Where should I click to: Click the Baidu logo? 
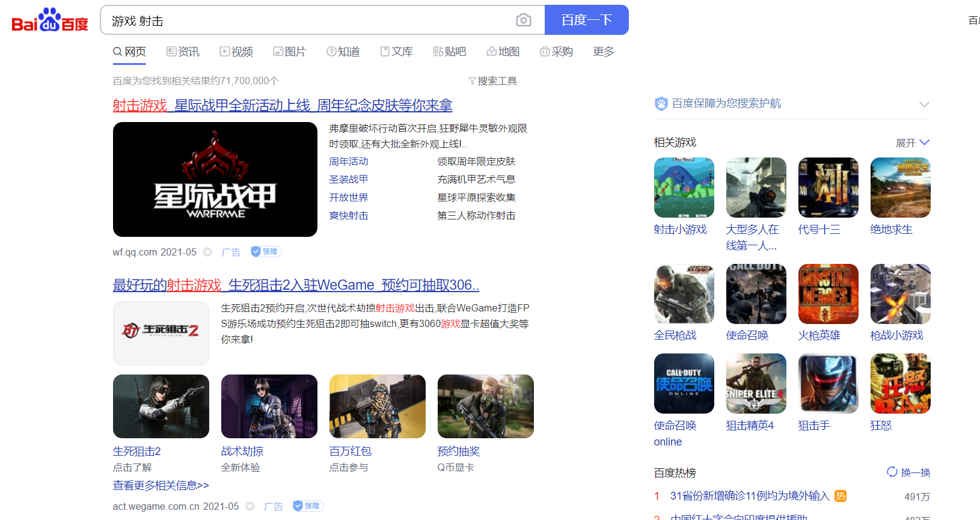click(x=50, y=20)
